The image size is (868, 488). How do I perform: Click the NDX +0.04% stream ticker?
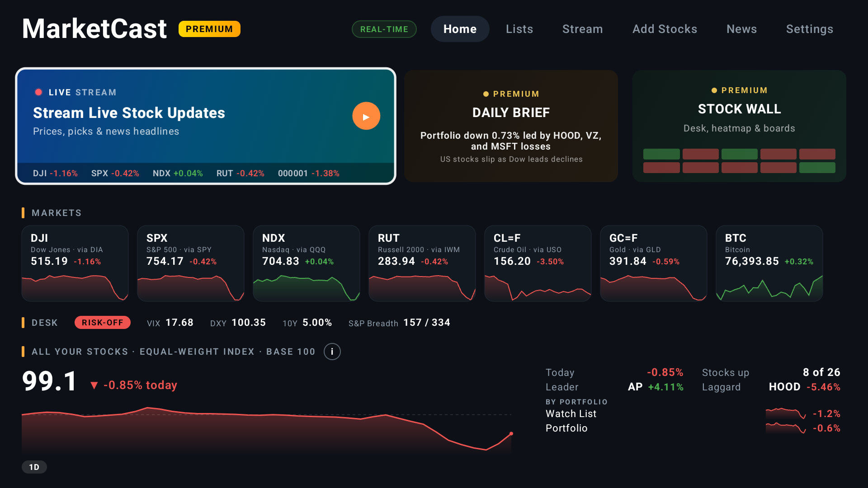[x=178, y=174]
